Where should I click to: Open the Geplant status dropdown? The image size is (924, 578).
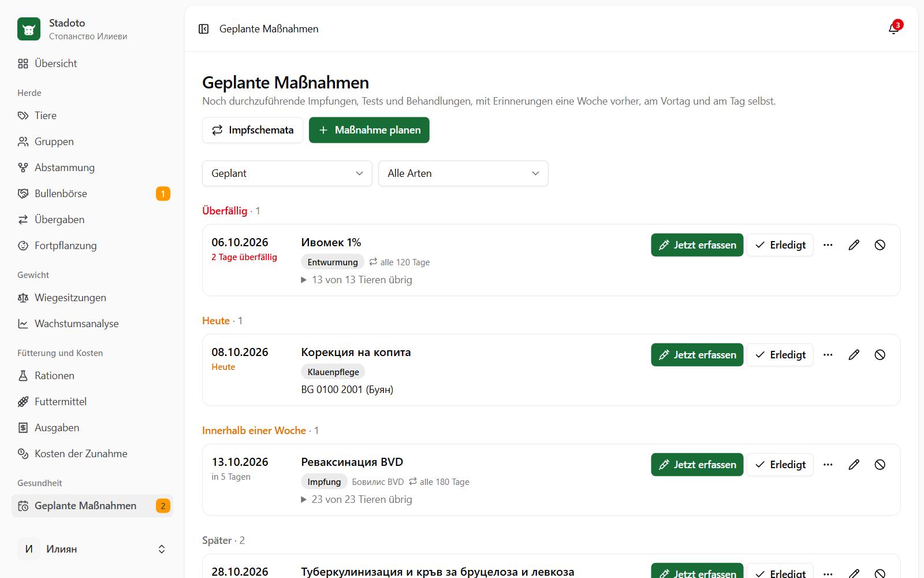tap(287, 173)
